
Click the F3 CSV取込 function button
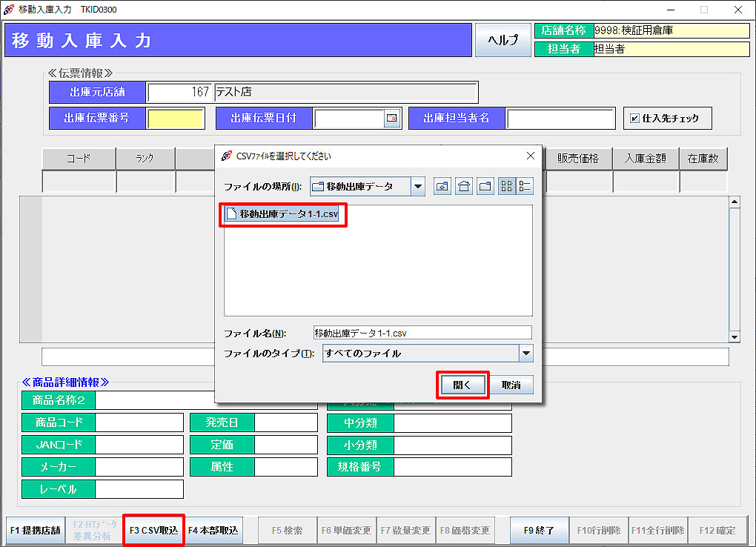[153, 531]
